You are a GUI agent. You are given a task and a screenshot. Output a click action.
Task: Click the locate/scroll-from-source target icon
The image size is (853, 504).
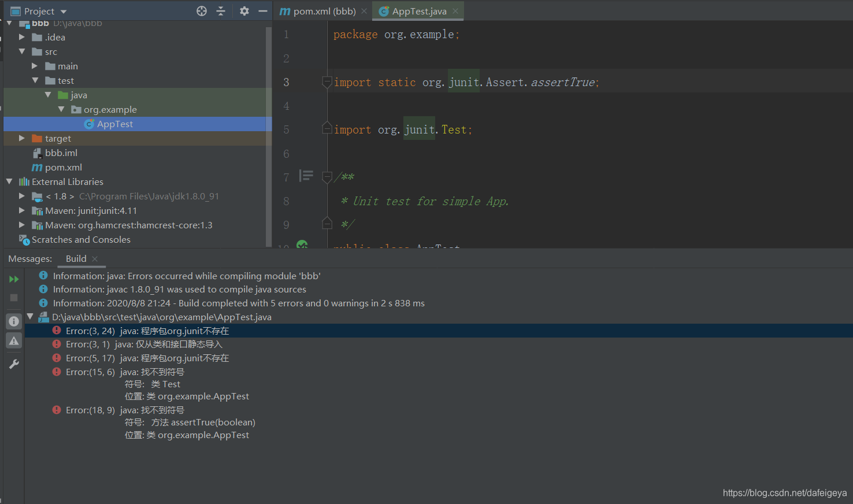pyautogui.click(x=202, y=11)
